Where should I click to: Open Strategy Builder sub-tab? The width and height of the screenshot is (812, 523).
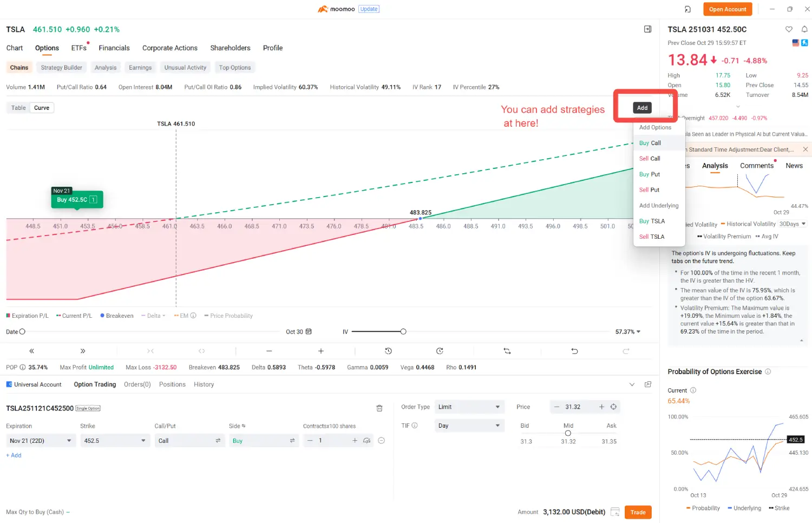click(61, 68)
